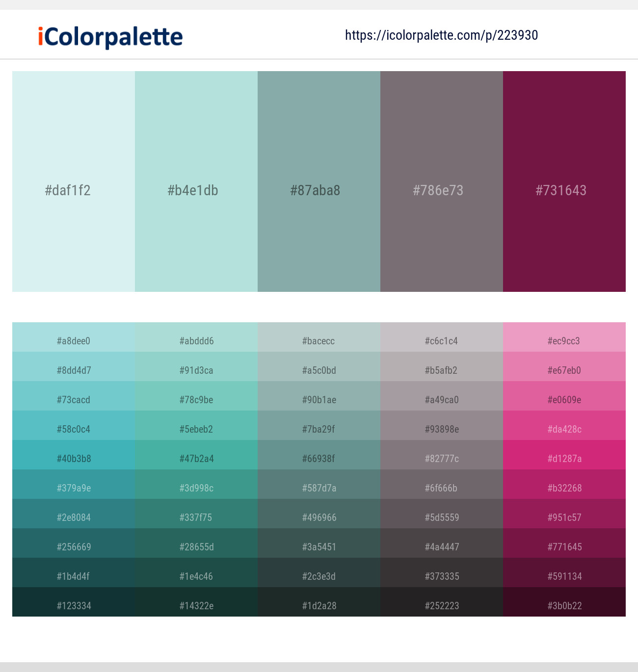
Task: Open the palette URL icolorpalette.com/p/223930
Action: (x=441, y=35)
